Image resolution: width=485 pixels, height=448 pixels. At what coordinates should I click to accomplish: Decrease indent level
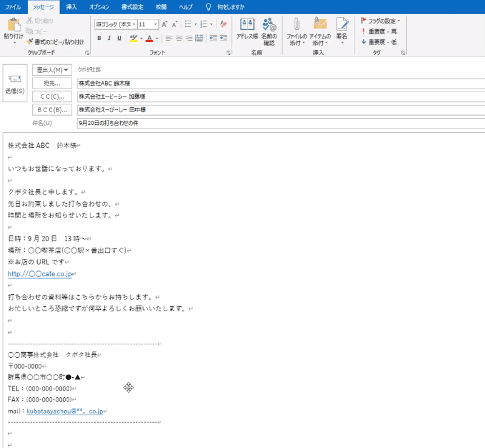[213, 38]
